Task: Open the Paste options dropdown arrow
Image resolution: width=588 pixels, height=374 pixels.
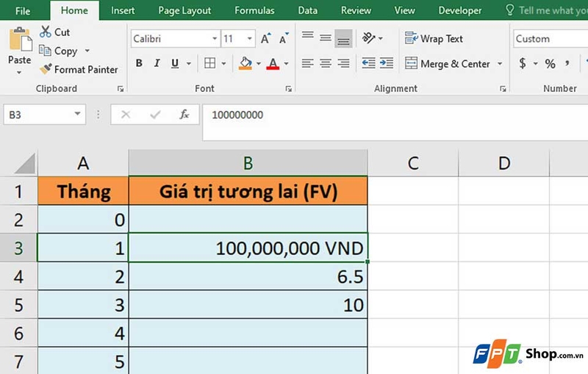Action: click(x=19, y=72)
